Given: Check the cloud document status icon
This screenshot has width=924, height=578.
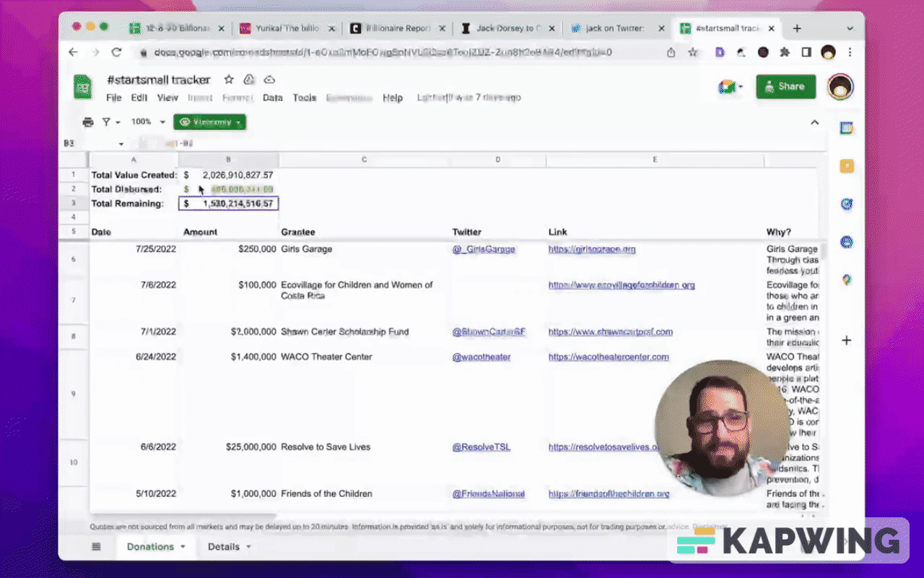Looking at the screenshot, I should coord(269,79).
